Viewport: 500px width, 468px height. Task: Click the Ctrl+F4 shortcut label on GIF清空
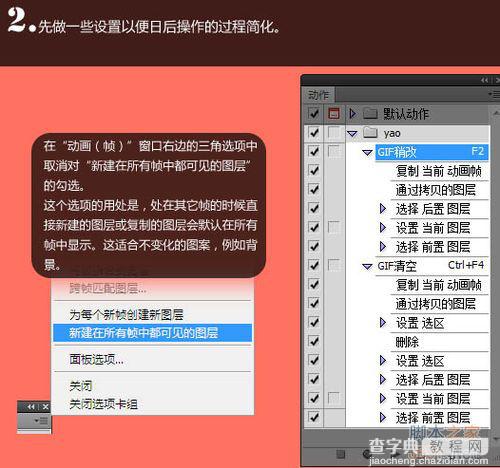pyautogui.click(x=466, y=265)
